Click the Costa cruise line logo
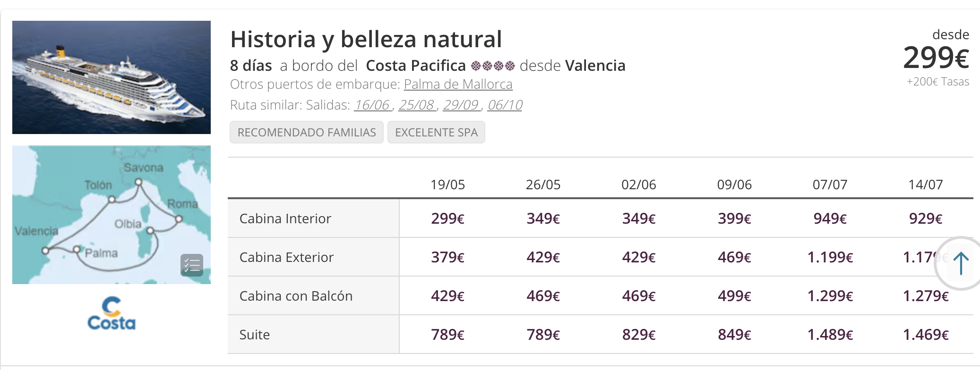Screen dimensions: 980x370 [x=112, y=313]
